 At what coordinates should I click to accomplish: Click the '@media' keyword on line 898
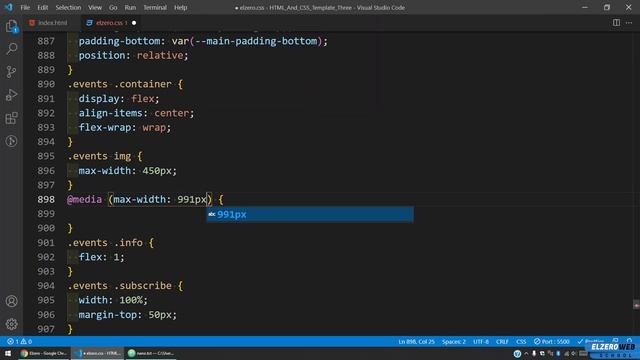[x=84, y=199]
